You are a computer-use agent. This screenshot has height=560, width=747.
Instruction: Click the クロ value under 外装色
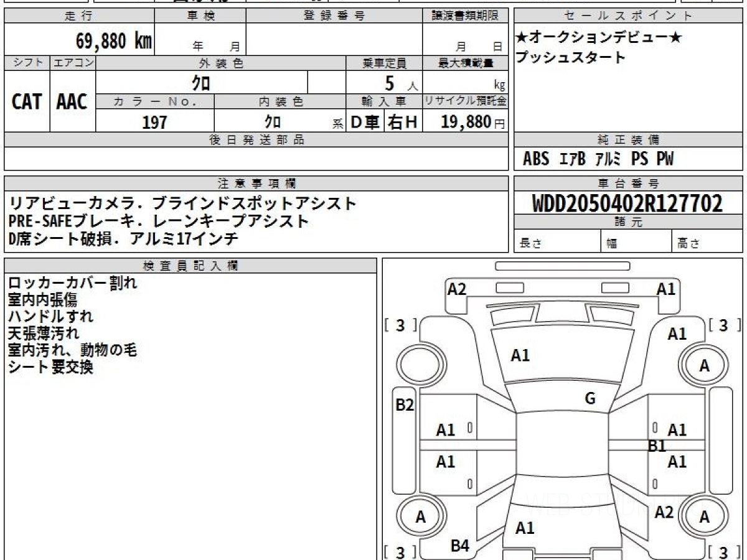click(x=202, y=82)
